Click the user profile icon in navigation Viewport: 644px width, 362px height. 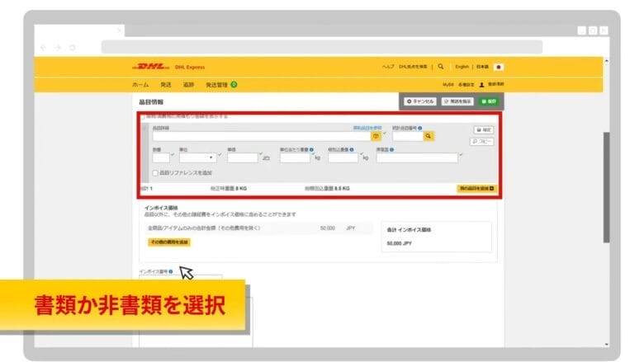click(x=482, y=84)
